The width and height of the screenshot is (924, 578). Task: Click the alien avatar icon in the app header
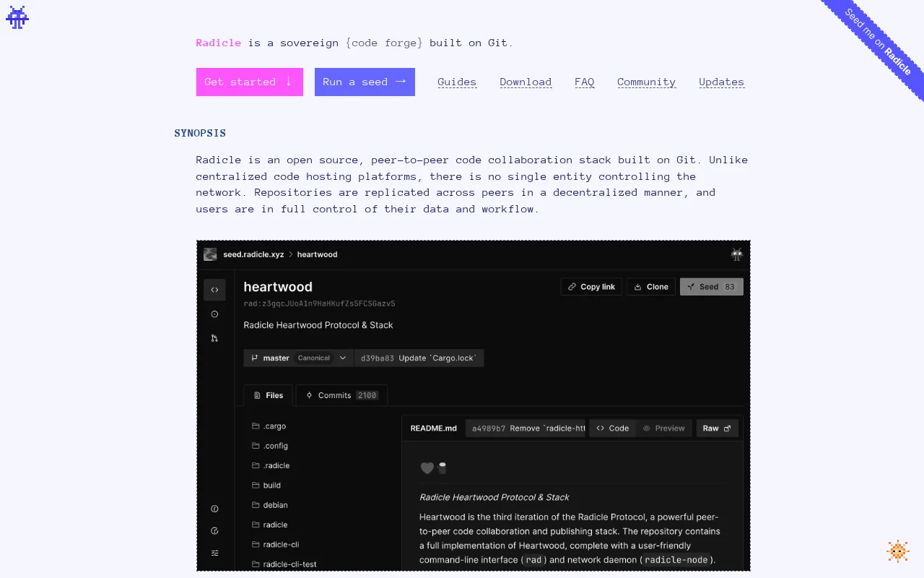[x=736, y=254]
